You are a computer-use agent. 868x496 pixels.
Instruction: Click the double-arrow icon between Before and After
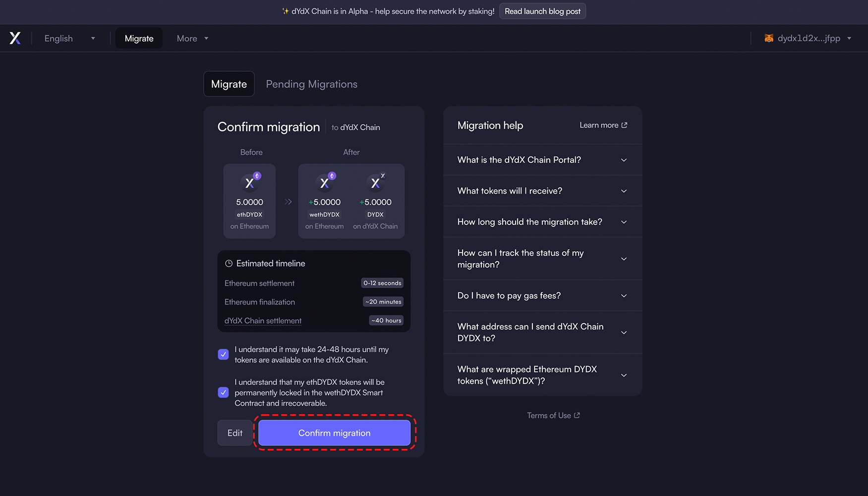(x=288, y=202)
